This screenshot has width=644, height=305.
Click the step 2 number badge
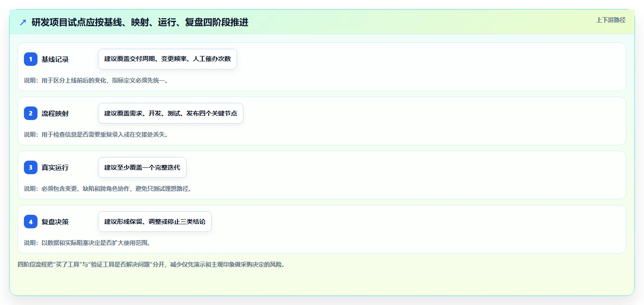pyautogui.click(x=31, y=113)
